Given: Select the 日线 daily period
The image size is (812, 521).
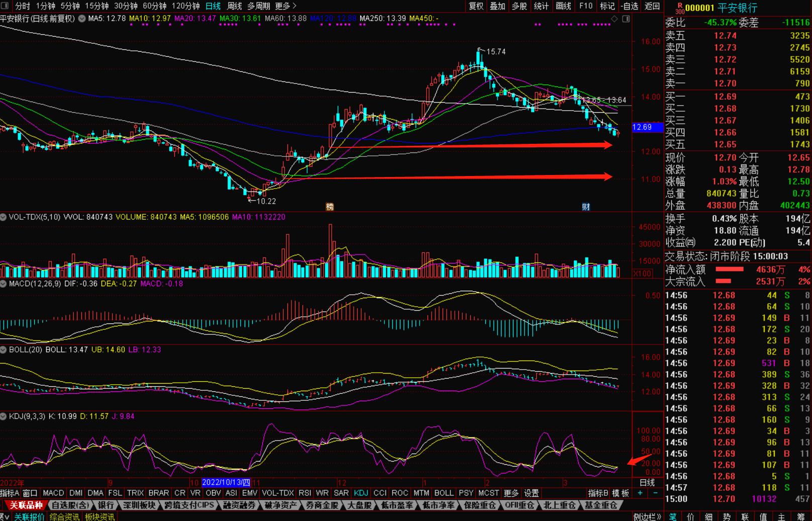Looking at the screenshot, I should click(x=213, y=6).
